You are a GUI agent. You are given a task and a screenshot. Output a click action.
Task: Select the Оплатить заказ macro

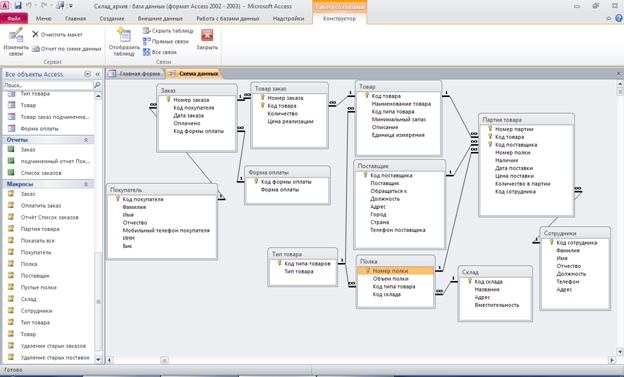click(x=41, y=205)
